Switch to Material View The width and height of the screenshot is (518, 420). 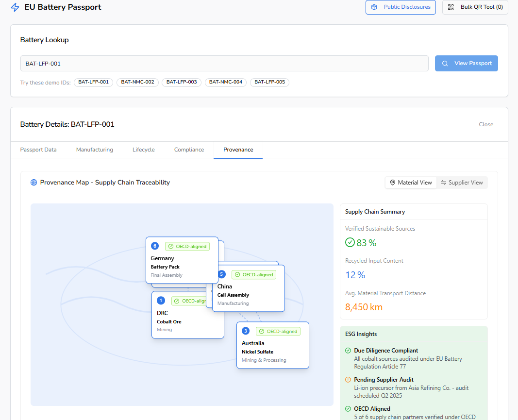tap(411, 183)
